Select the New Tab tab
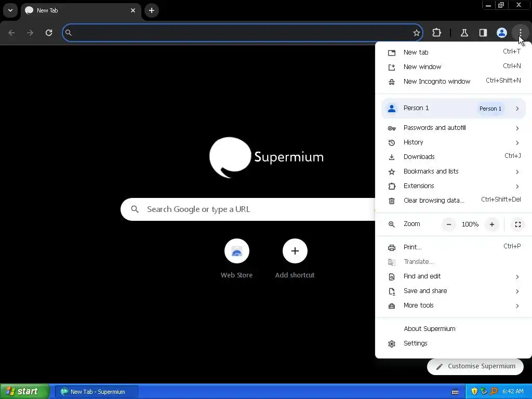The image size is (532, 399). point(82,11)
